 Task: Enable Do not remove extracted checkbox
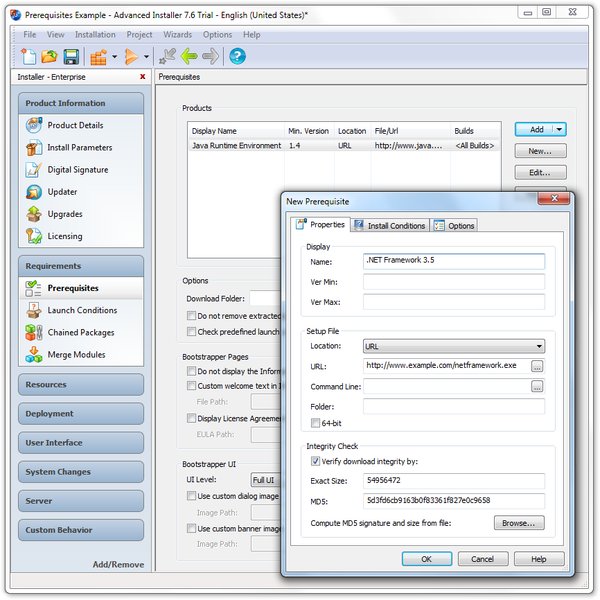(x=191, y=316)
